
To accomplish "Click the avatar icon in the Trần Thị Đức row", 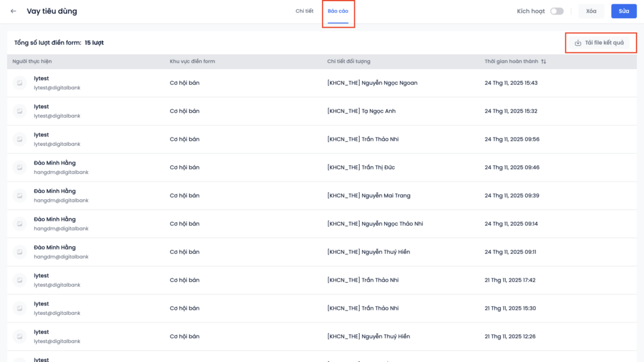I will click(20, 167).
